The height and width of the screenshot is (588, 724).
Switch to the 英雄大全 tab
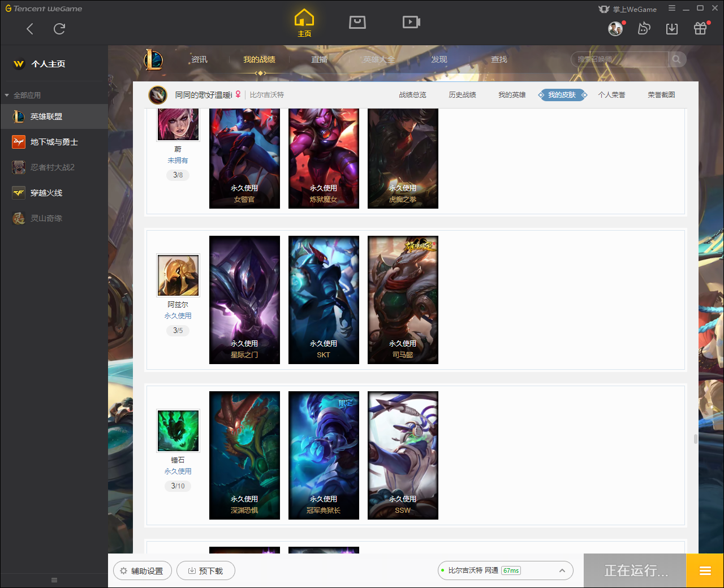(379, 59)
